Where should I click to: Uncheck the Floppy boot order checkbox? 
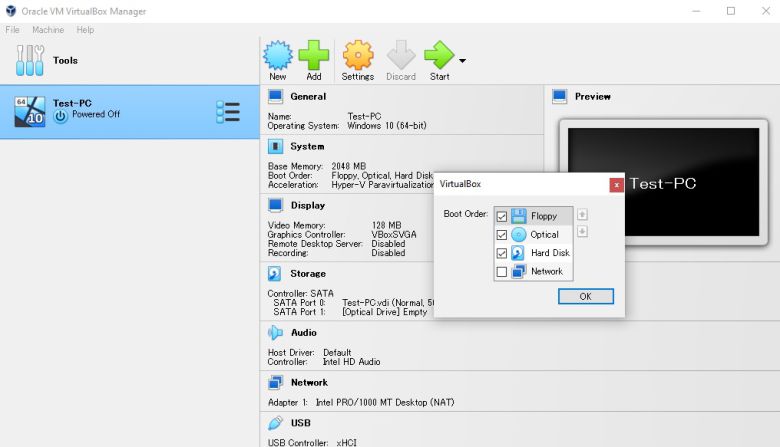(502, 216)
